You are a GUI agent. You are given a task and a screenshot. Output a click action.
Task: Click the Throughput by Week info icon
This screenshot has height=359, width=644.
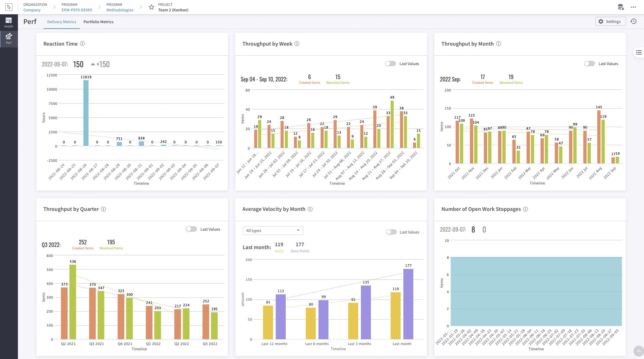click(x=297, y=43)
